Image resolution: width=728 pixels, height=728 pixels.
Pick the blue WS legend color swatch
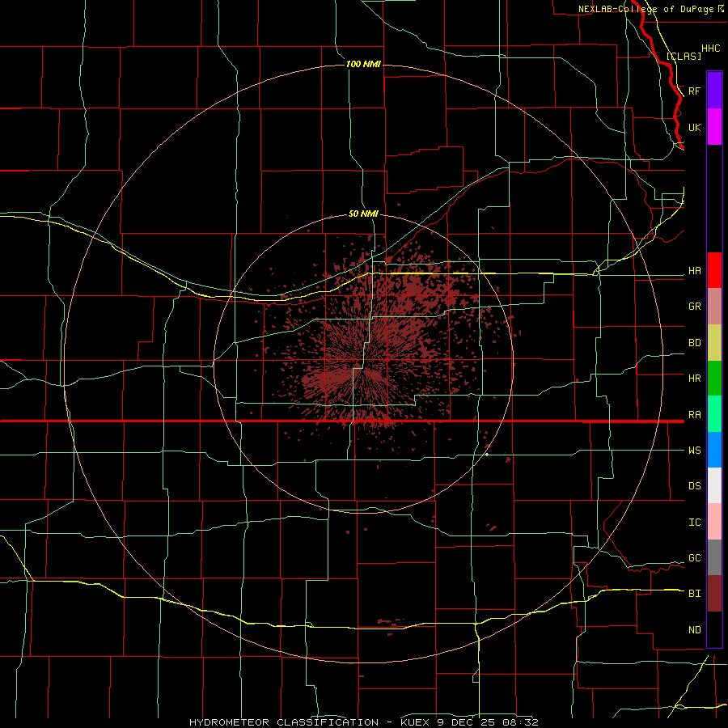point(714,450)
